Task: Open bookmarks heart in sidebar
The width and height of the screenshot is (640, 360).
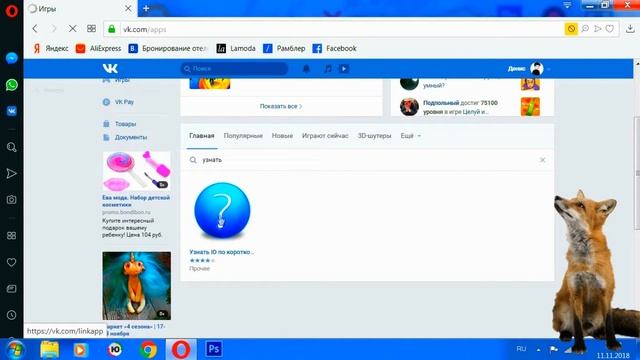Action: point(11,262)
